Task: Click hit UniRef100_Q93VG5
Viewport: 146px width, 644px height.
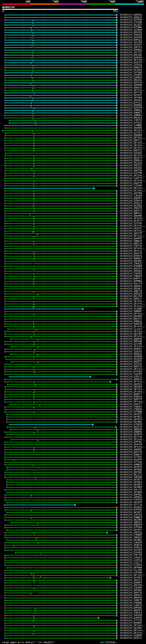Action: coord(131,37)
